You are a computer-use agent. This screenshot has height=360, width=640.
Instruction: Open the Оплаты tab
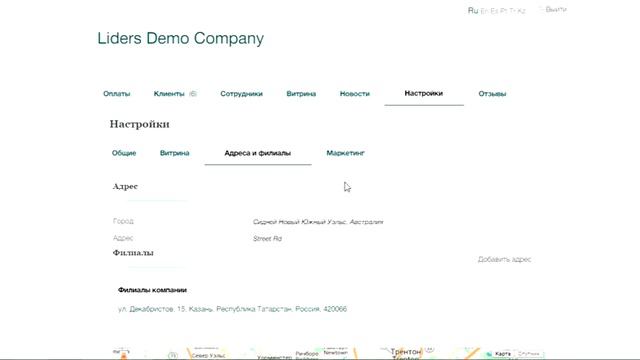[x=117, y=93]
